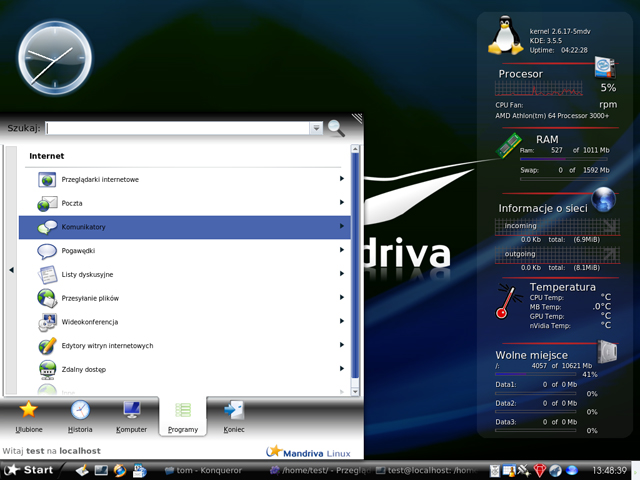Click the Zdalny dostęp icon
This screenshot has height=480, width=640.
(48, 369)
